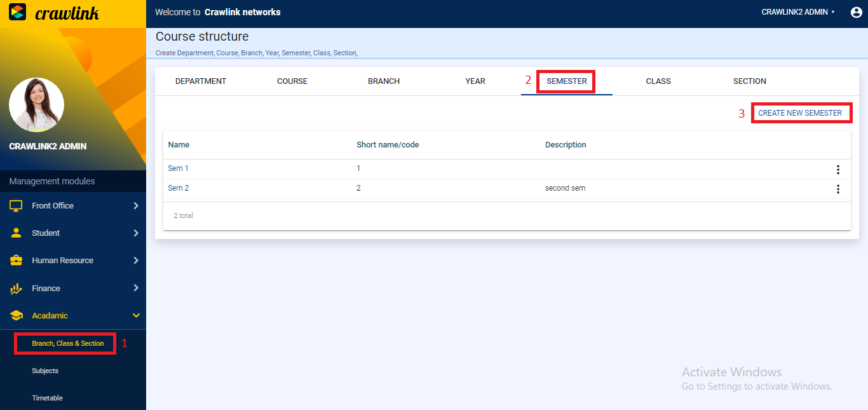Click the Crawlink logo icon
This screenshot has width=868, height=410.
click(18, 12)
